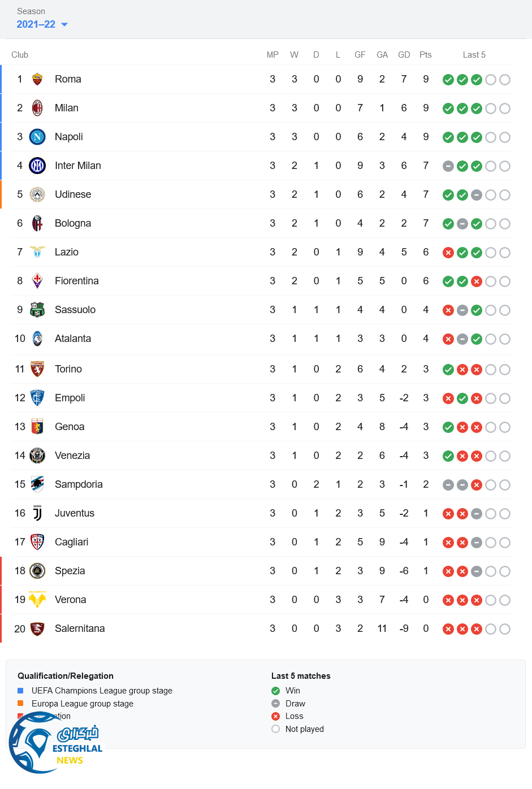Click the Torino club crest
532x789 pixels.
37,369
